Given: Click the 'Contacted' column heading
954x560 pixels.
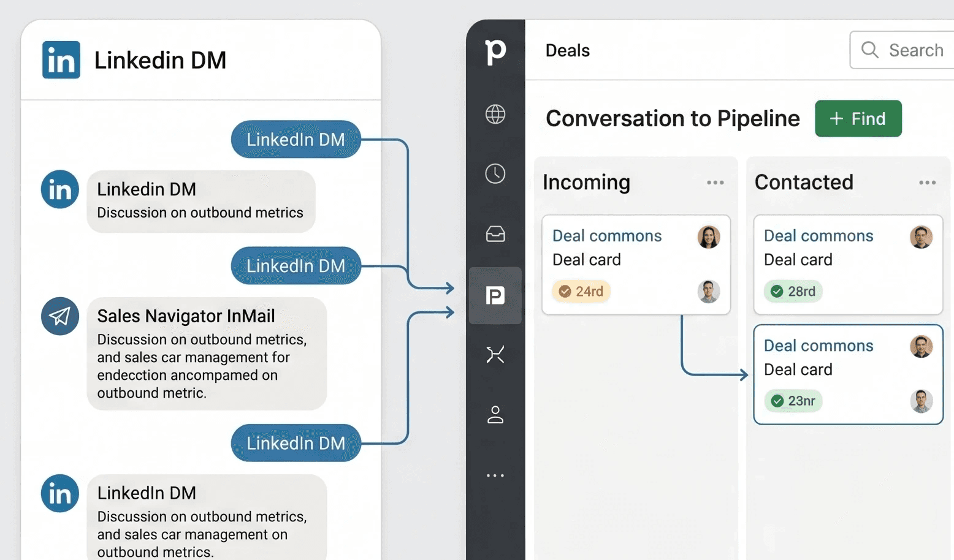Looking at the screenshot, I should (804, 182).
